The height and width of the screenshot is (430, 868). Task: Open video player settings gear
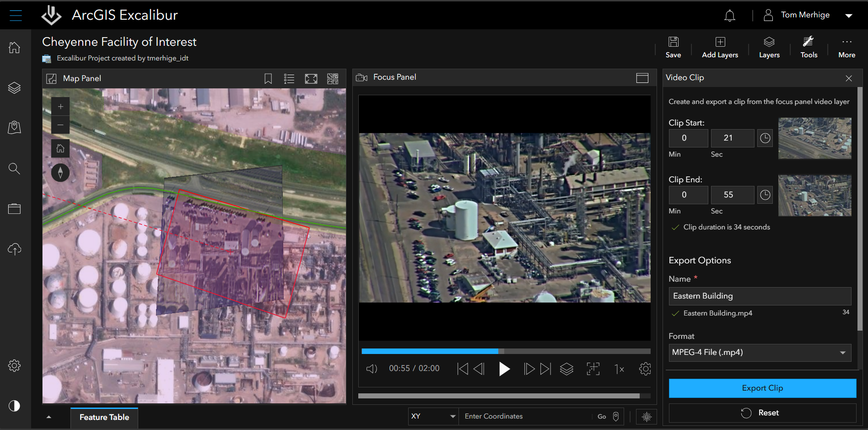645,369
